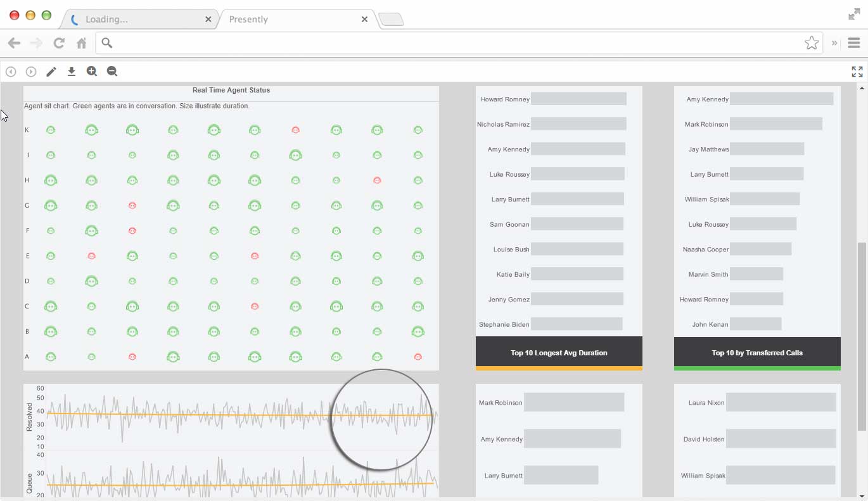868x501 pixels.
Task: Toggle browser window fullscreen arrows
Action: pyautogui.click(x=854, y=15)
